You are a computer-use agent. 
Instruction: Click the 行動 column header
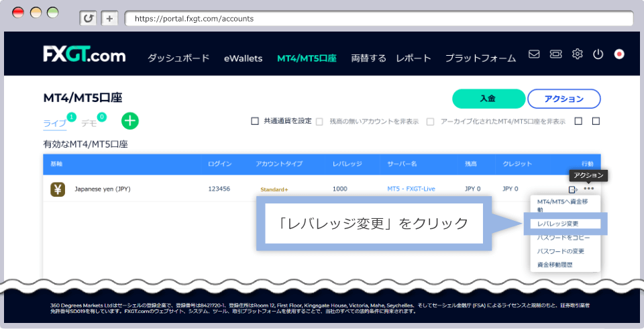coord(588,164)
